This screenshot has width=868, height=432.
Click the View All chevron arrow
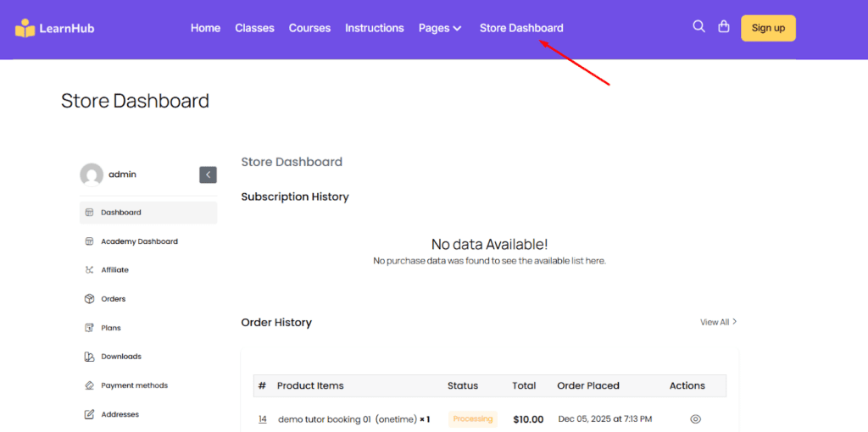pos(735,321)
